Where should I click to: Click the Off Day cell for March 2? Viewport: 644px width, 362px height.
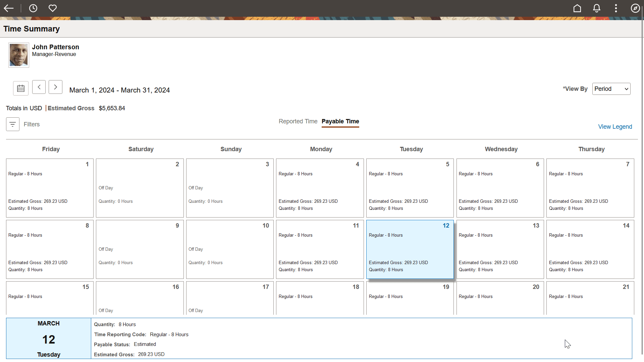tap(140, 188)
